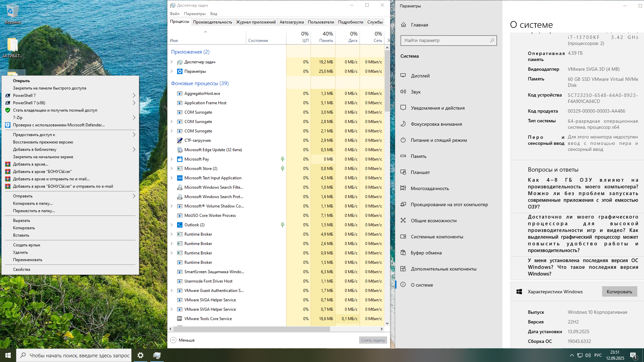Select the АКТИВАТ... desktop folder icon
Image resolution: width=644 pixels, height=362 pixels.
tap(12, 48)
